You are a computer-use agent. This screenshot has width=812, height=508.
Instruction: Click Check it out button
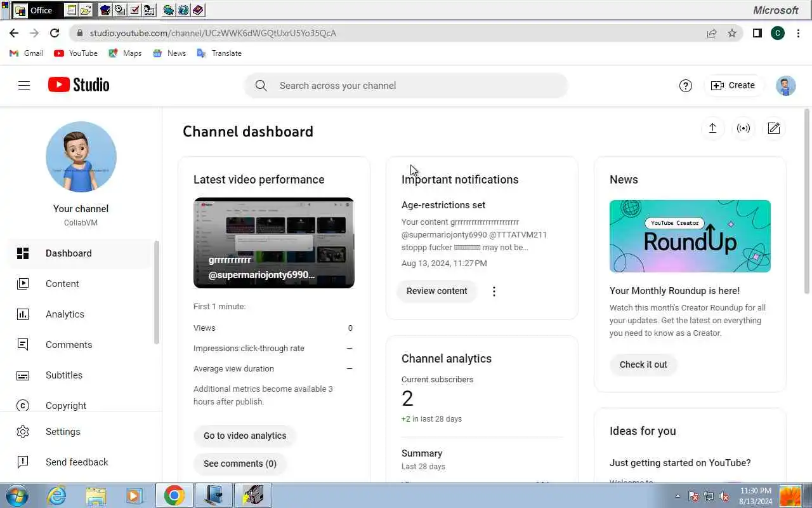coord(643,365)
